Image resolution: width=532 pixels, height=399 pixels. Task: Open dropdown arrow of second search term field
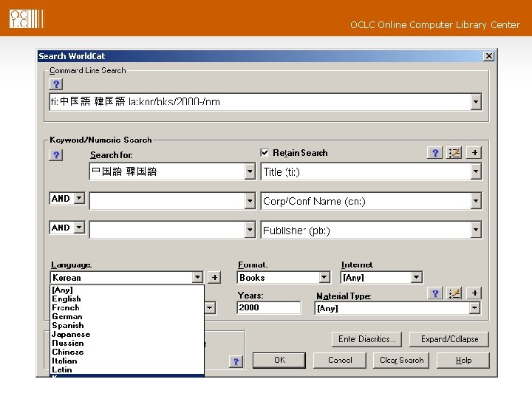[x=250, y=201]
